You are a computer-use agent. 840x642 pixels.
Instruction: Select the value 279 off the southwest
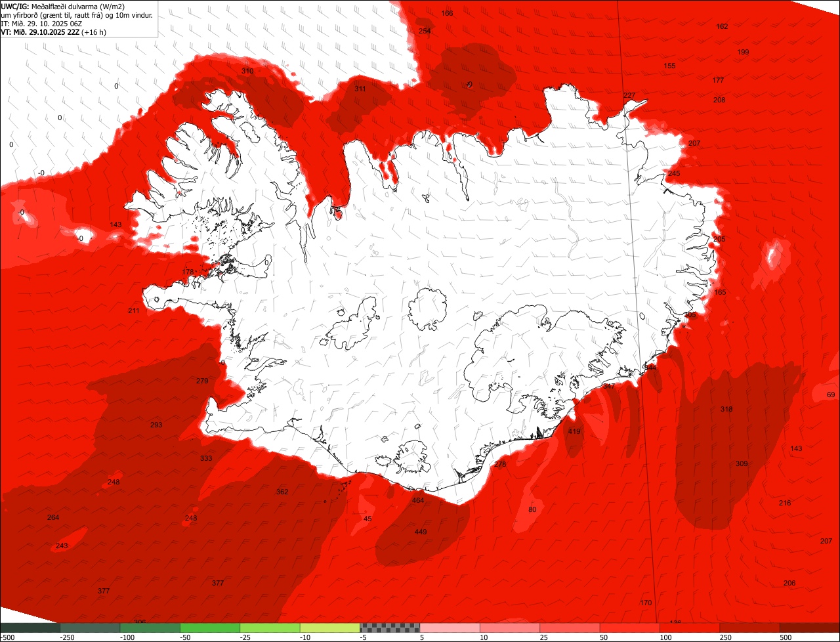[202, 381]
